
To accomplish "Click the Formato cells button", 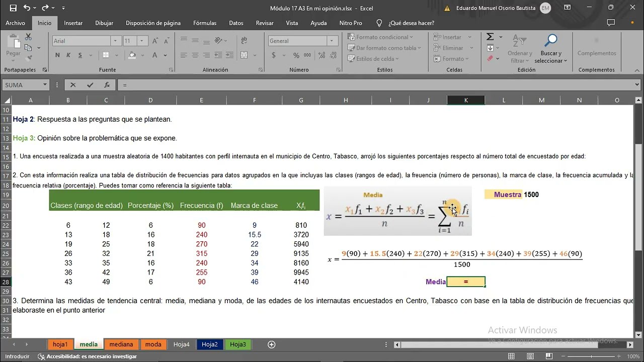I will pos(452,59).
